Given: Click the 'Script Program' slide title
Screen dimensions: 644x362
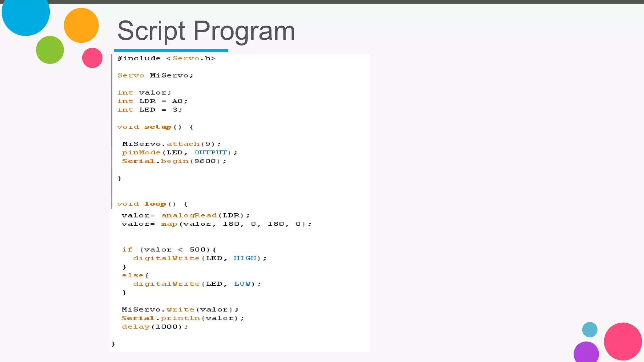Looking at the screenshot, I should click(x=206, y=31).
